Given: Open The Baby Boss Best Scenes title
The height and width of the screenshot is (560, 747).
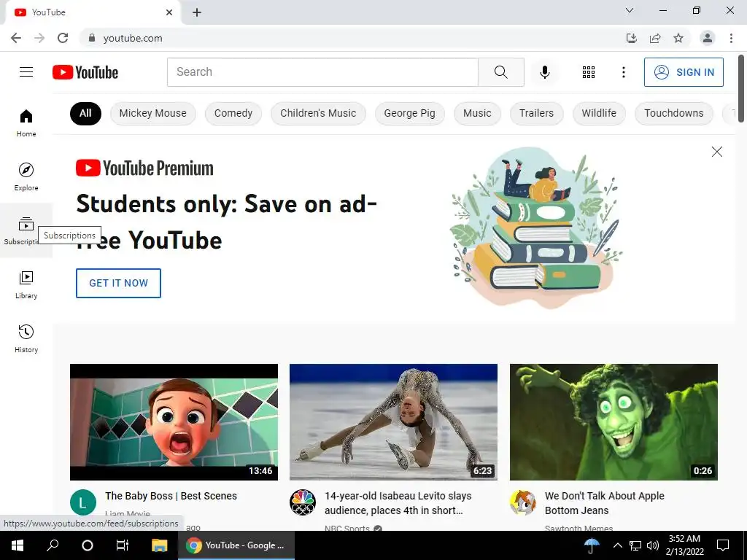Looking at the screenshot, I should point(171,496).
